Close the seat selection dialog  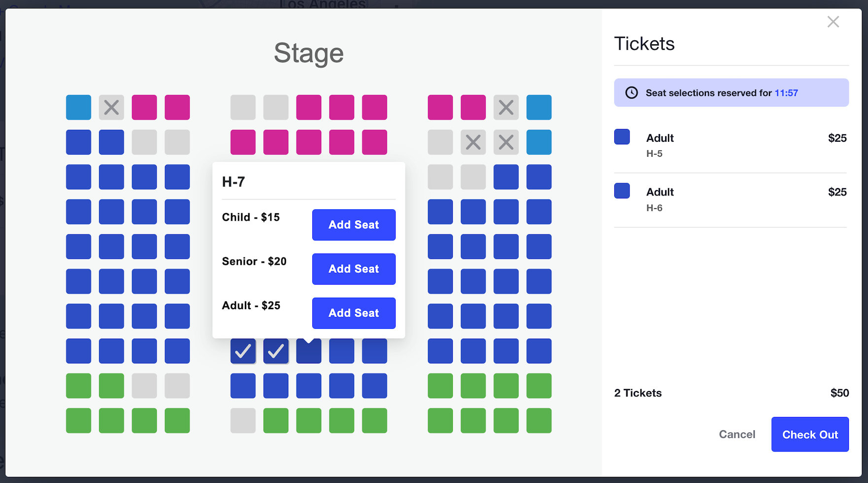(833, 22)
